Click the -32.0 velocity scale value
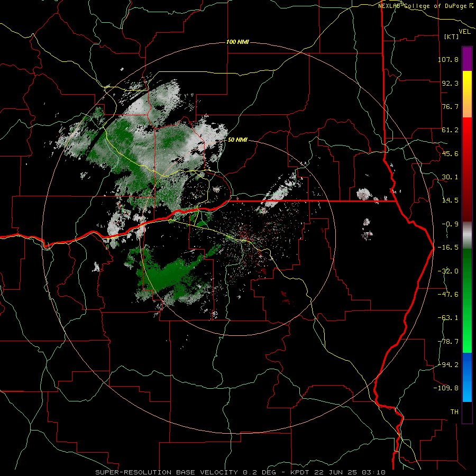Screen dimensions: 476x476 448,271
